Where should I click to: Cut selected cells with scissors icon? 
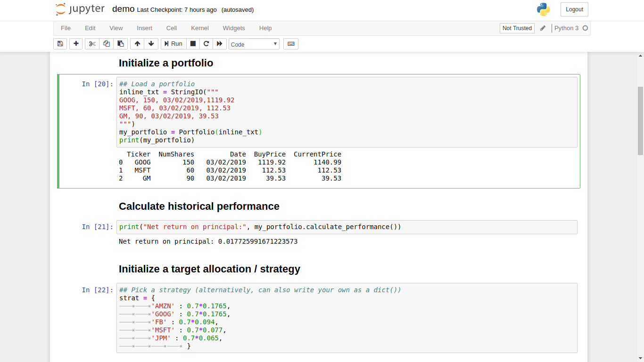(x=92, y=44)
